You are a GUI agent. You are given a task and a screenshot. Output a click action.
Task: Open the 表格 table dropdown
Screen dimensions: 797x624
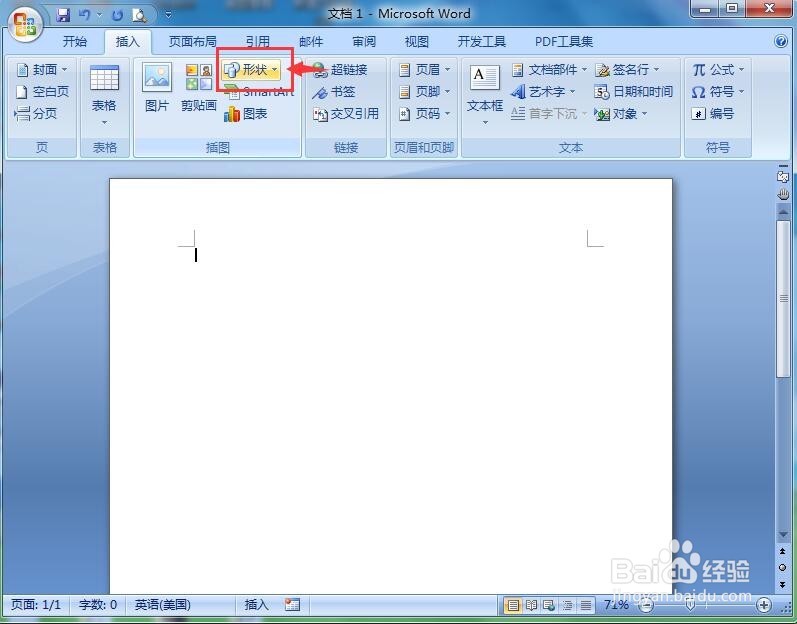pos(104,95)
